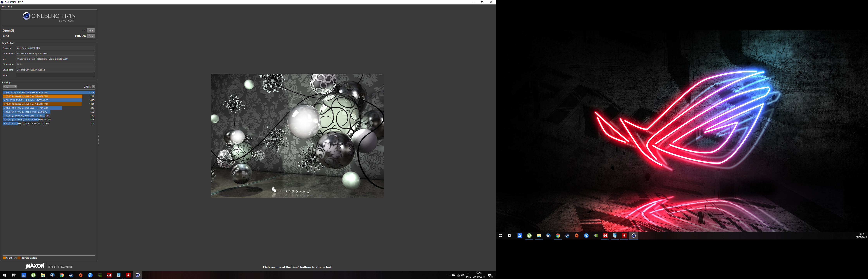The image size is (868, 279).
Task: Open Start menu on wallpaper monitor taskbar
Action: click(x=501, y=236)
